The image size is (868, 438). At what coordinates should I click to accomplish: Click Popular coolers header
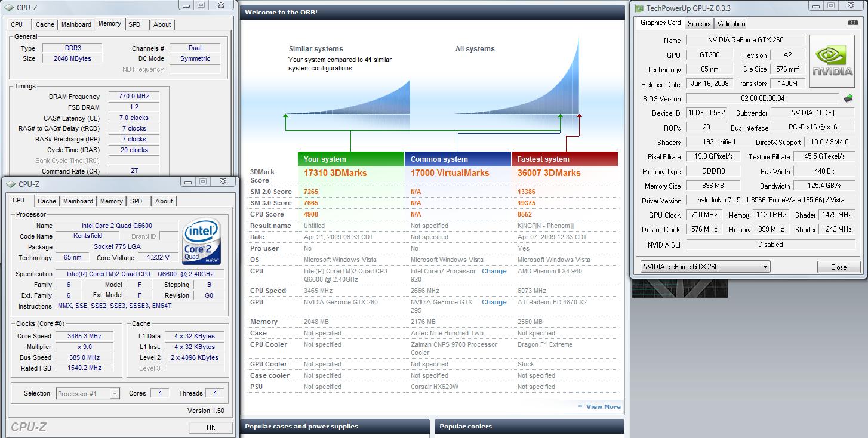pyautogui.click(x=530, y=427)
